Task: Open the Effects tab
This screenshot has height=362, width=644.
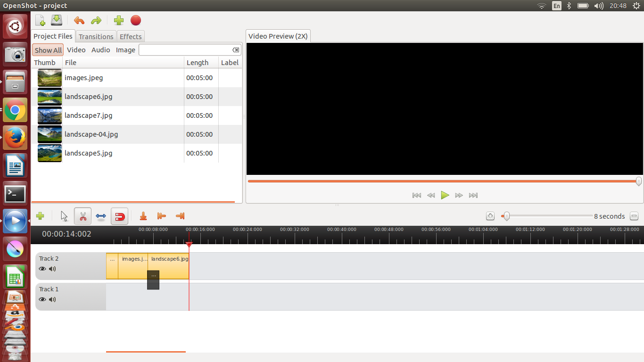Action: point(131,37)
